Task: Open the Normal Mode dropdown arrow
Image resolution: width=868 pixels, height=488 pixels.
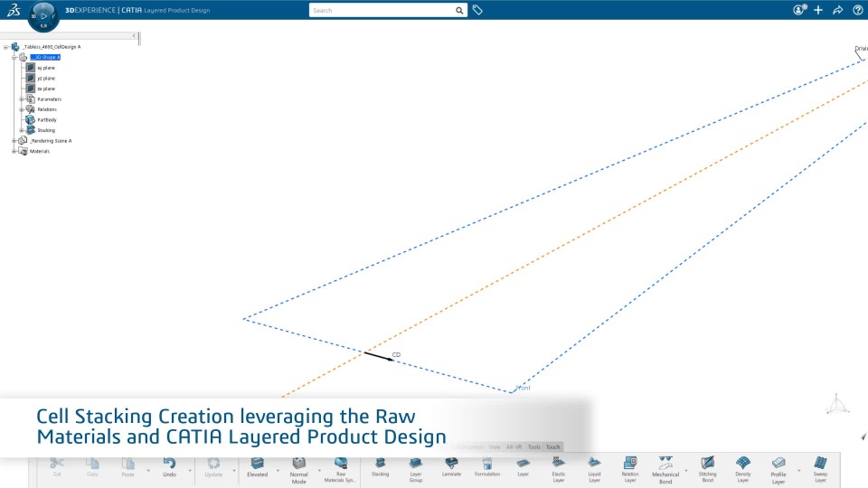Action: (x=319, y=471)
